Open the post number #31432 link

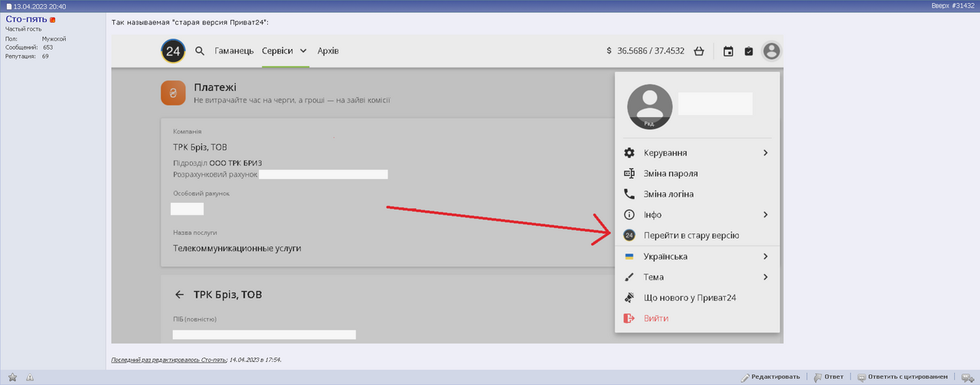[963, 6]
